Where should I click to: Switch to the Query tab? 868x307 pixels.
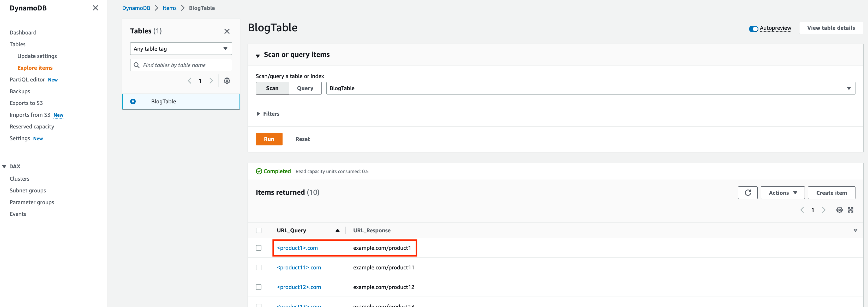(305, 88)
